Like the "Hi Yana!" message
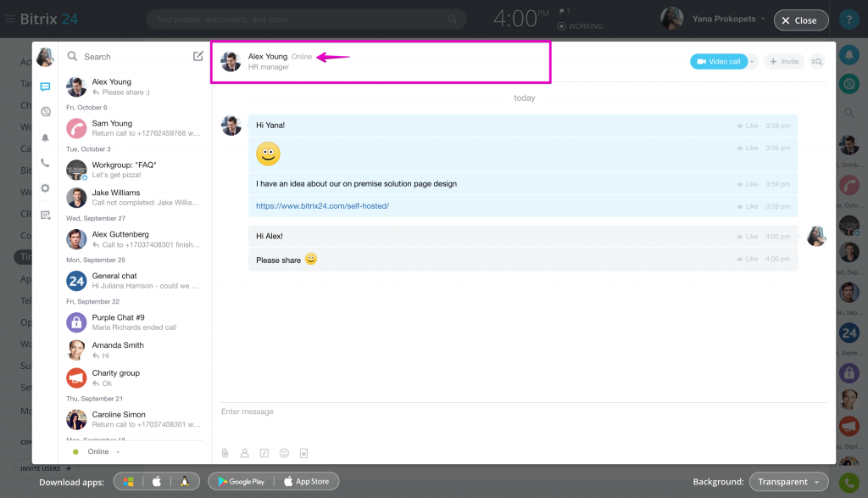868x498 pixels. [748, 126]
